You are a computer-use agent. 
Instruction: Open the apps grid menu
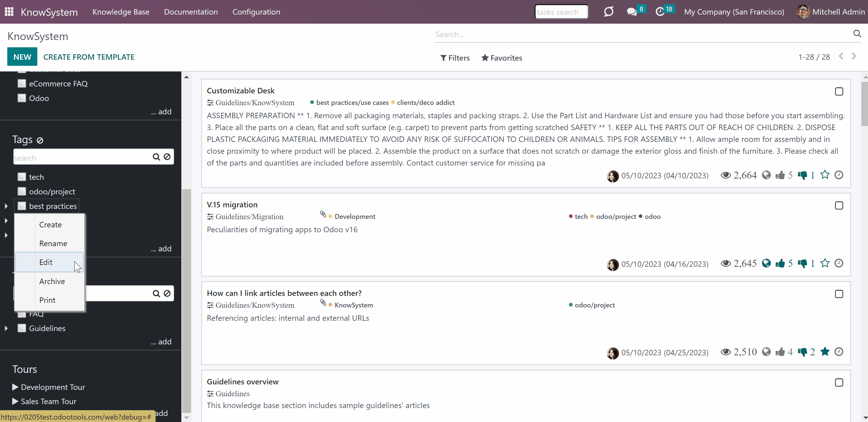9,12
